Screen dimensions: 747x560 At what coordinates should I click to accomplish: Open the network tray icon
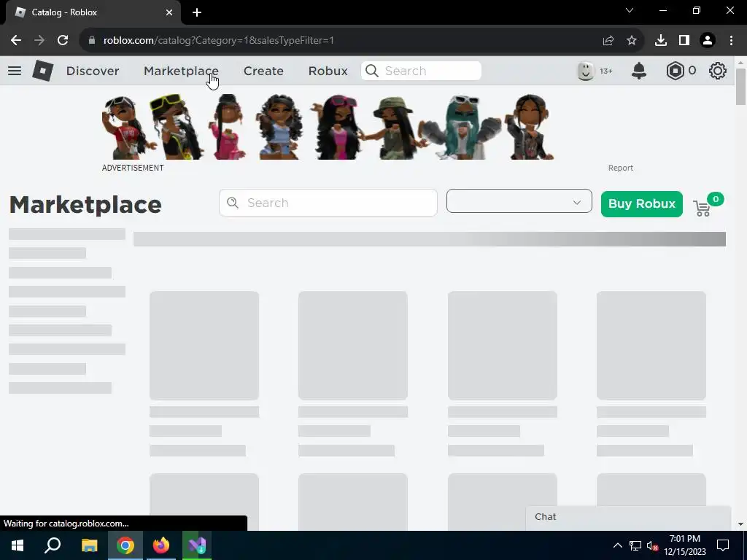635,545
